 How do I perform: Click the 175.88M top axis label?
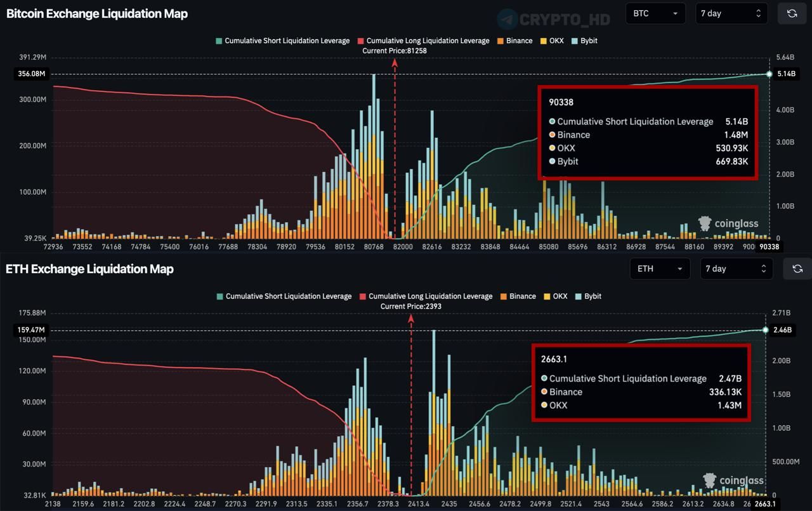(32, 313)
